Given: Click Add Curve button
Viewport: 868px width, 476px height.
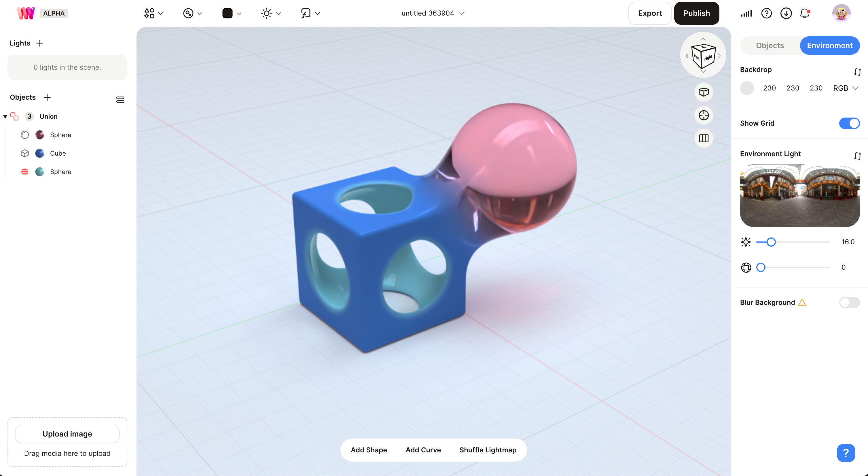Looking at the screenshot, I should point(423,450).
